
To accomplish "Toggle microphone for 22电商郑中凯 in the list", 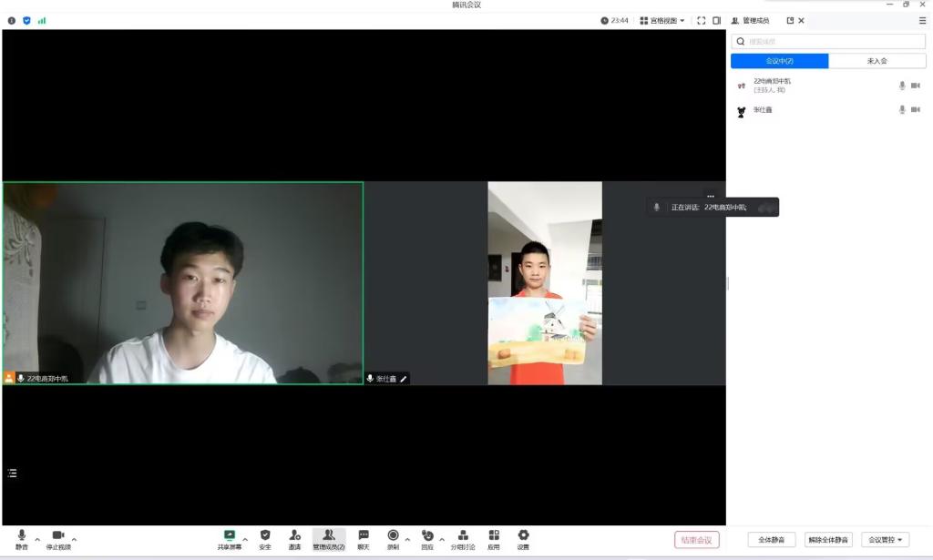I will coord(902,86).
